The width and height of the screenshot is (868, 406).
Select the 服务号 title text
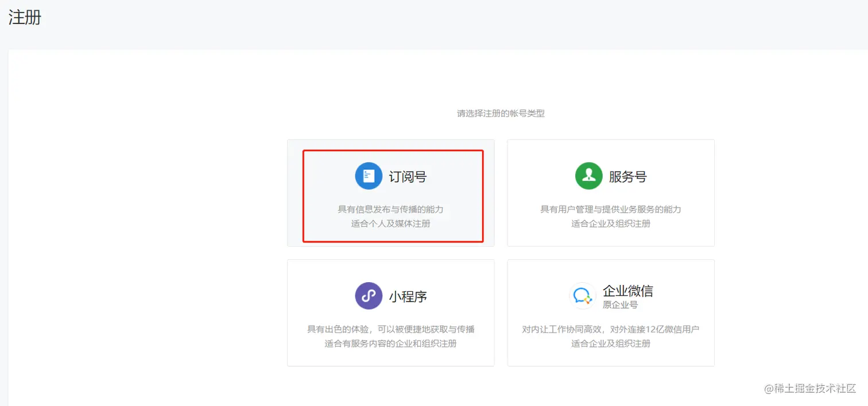(627, 177)
